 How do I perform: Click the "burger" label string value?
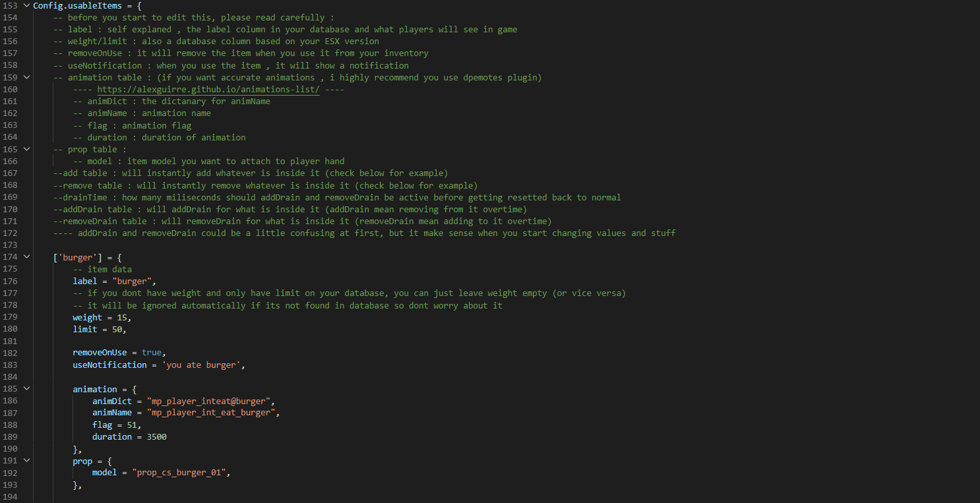131,281
